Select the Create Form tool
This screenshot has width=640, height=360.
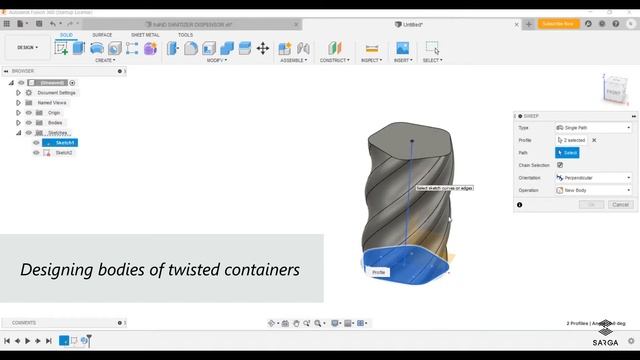(150, 48)
